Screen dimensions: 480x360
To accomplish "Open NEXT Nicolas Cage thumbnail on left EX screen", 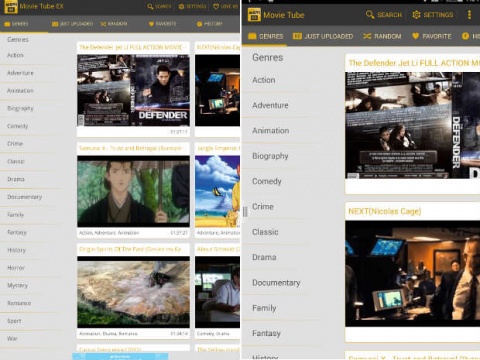I will click(x=217, y=90).
